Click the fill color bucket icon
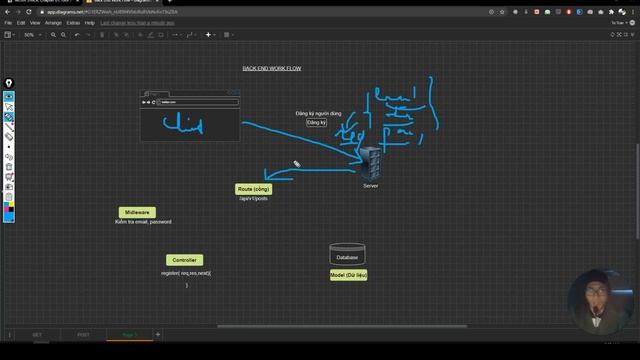 click(140, 35)
